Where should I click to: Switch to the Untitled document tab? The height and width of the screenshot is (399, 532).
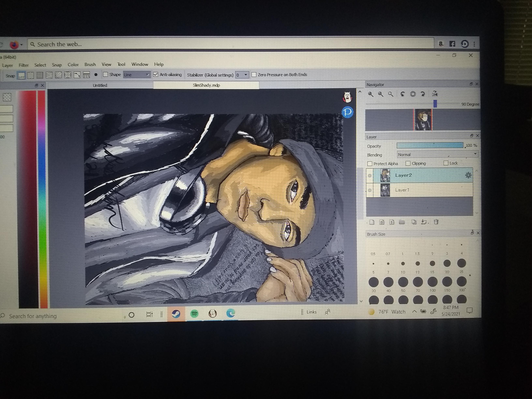pyautogui.click(x=100, y=85)
